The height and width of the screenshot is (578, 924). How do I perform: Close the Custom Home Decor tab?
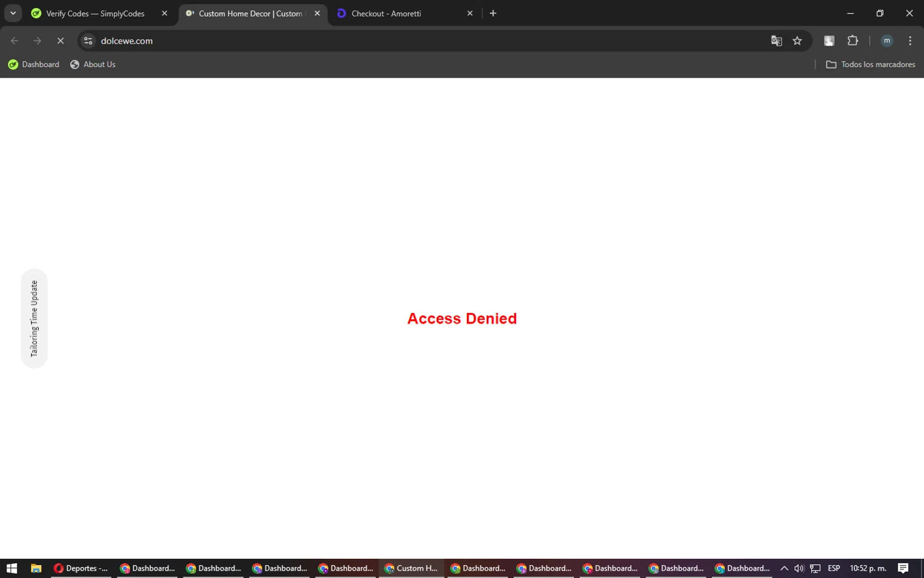point(317,14)
